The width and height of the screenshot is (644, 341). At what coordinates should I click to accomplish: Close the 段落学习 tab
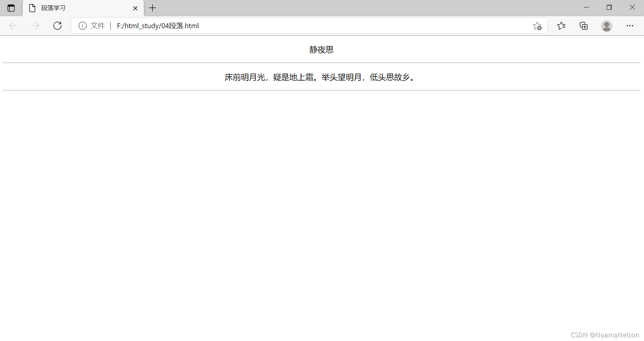tap(135, 8)
